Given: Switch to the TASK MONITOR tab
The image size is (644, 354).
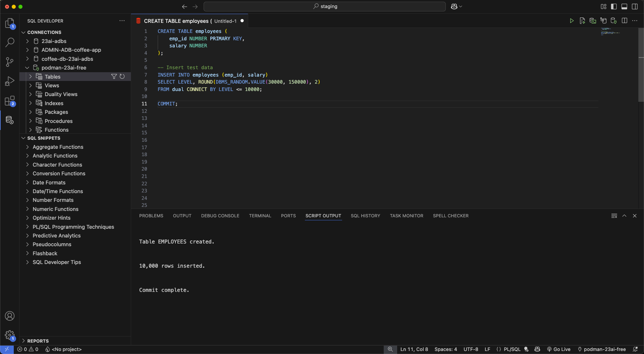Looking at the screenshot, I should click(407, 216).
